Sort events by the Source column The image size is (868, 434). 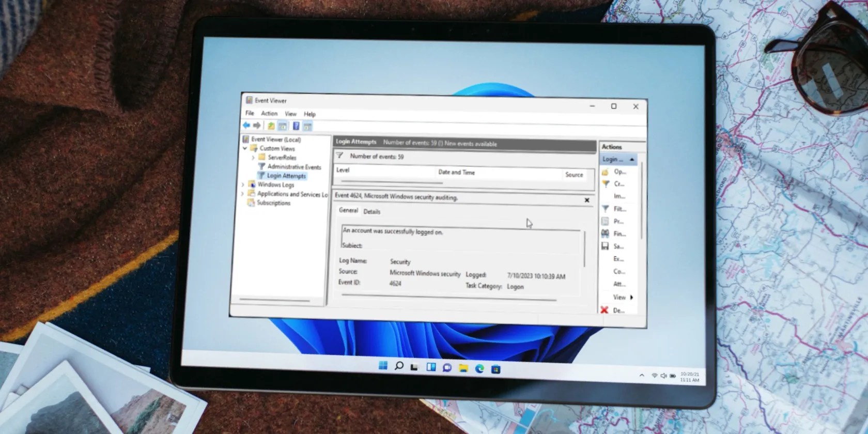574,175
